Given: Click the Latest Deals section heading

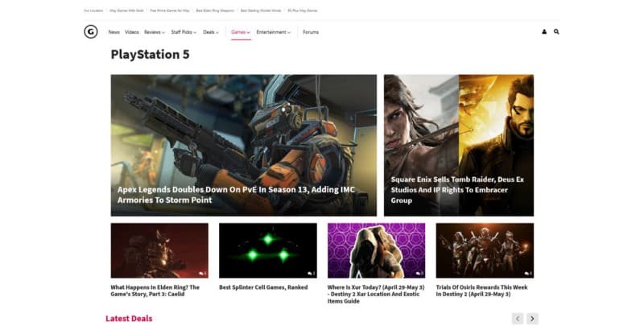Looking at the screenshot, I should (x=129, y=319).
